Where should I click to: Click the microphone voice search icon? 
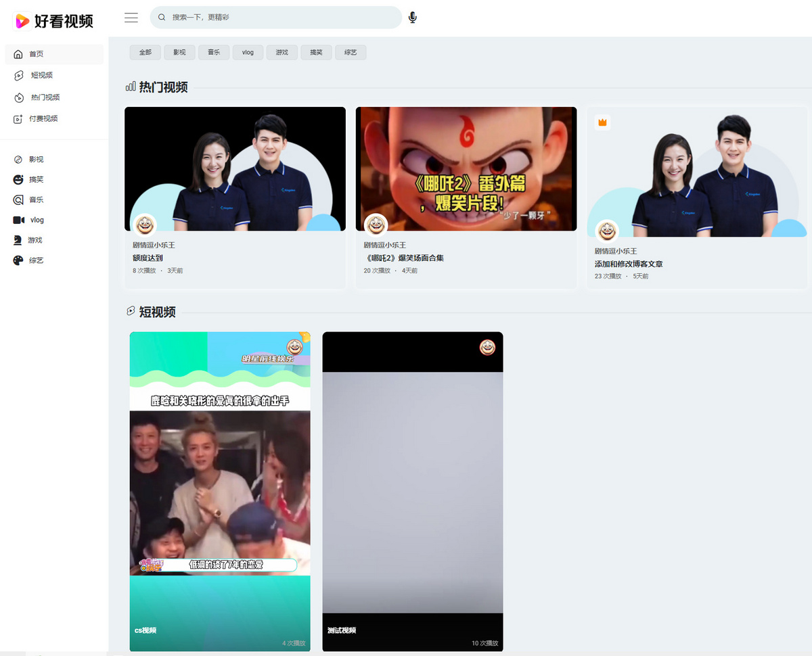coord(413,18)
